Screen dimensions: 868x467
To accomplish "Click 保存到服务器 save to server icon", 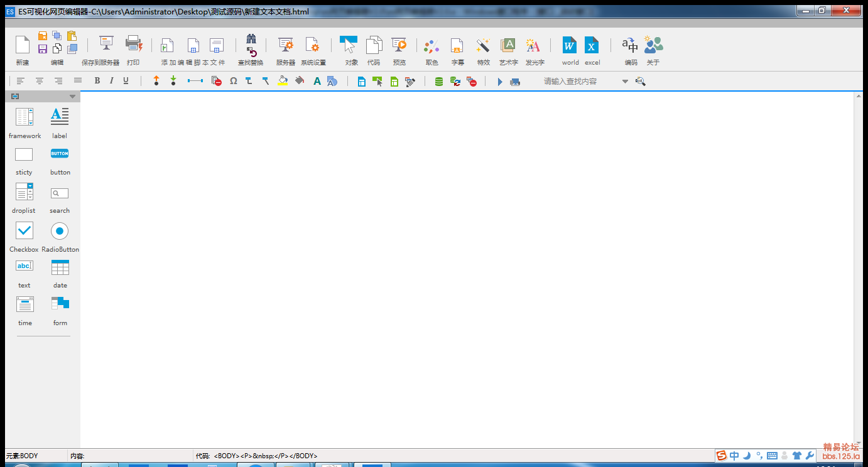I will point(107,43).
